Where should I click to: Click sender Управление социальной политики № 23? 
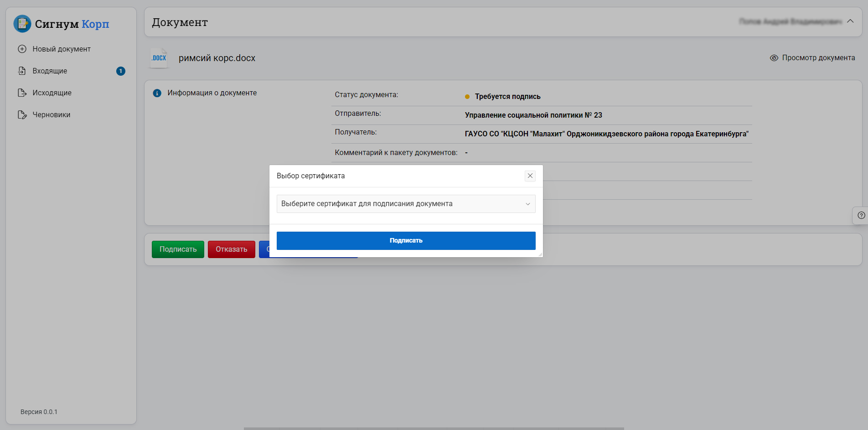(533, 115)
